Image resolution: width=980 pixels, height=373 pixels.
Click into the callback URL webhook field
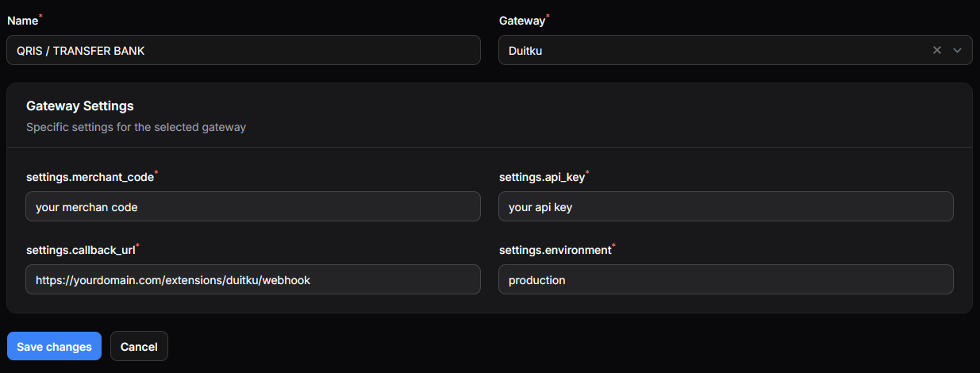coord(253,279)
